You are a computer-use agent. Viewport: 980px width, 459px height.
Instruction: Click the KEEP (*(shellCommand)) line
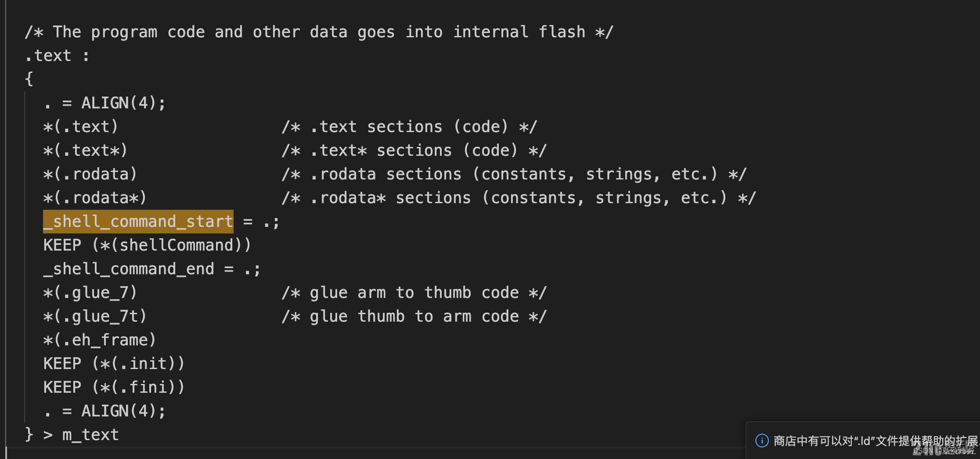[x=147, y=245]
